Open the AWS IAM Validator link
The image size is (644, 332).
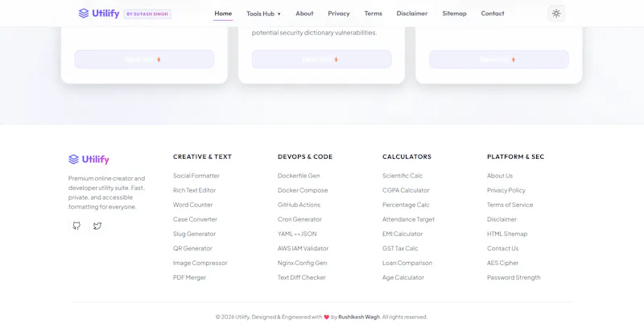(x=303, y=248)
